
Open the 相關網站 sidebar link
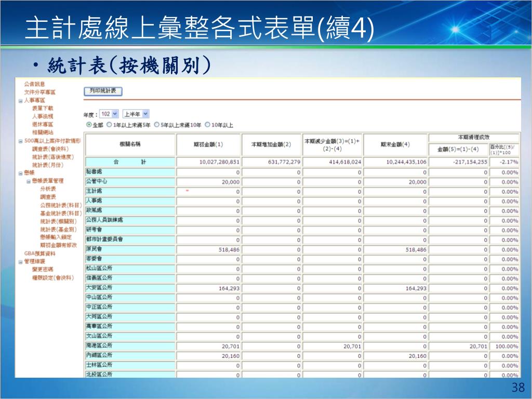point(43,132)
